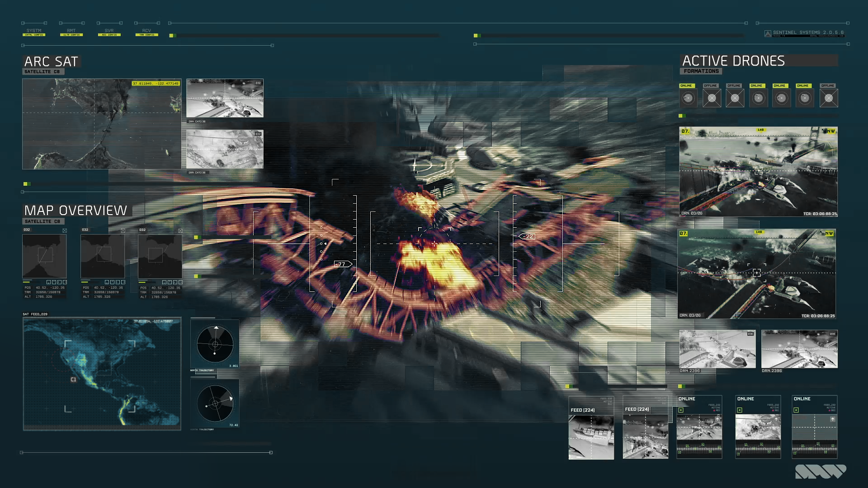The width and height of the screenshot is (868, 488).
Task: Open left DRN.2396 thermal thumbnail
Action: point(717,349)
